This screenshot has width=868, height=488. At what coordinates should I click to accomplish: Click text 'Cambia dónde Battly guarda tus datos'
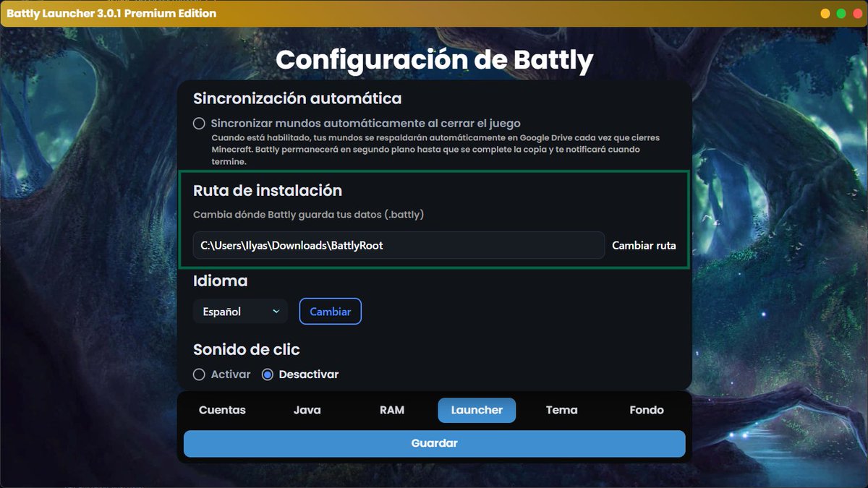tap(309, 215)
